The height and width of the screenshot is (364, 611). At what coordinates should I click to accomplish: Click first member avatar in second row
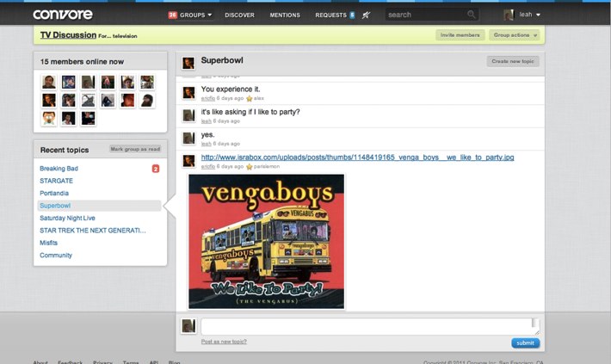[49, 100]
